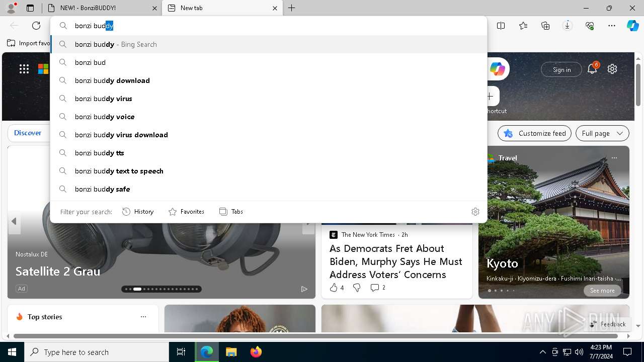Open the Edge profile icon
644x362 pixels.
pyautogui.click(x=11, y=8)
